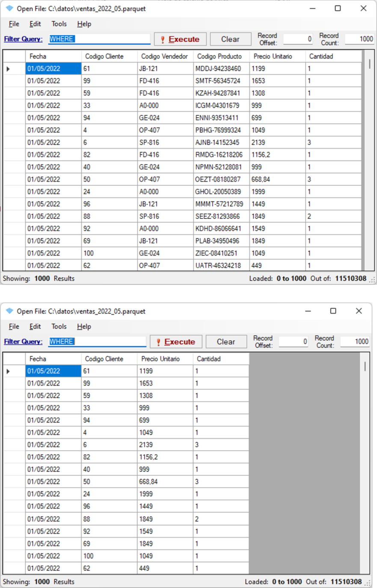
Task: Open the Edit menu in the lower window
Action: point(35,327)
